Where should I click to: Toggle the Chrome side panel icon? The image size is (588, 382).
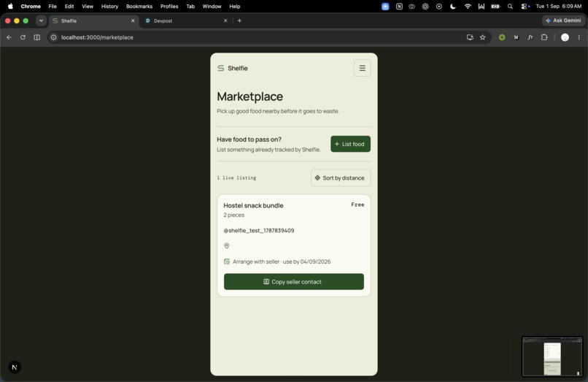(x=36, y=37)
